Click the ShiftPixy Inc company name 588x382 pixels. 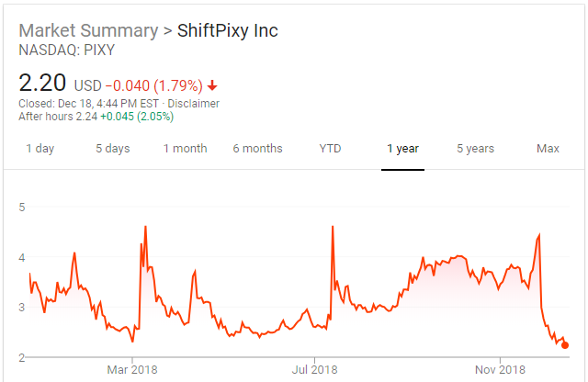228,31
